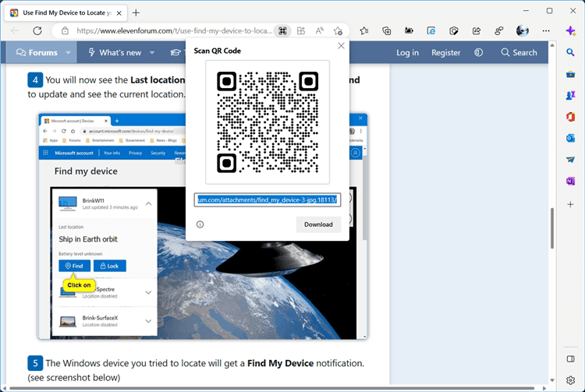Screen dimensions: 585x392
Task: Select the Use Find My Device tab
Action: (66, 12)
